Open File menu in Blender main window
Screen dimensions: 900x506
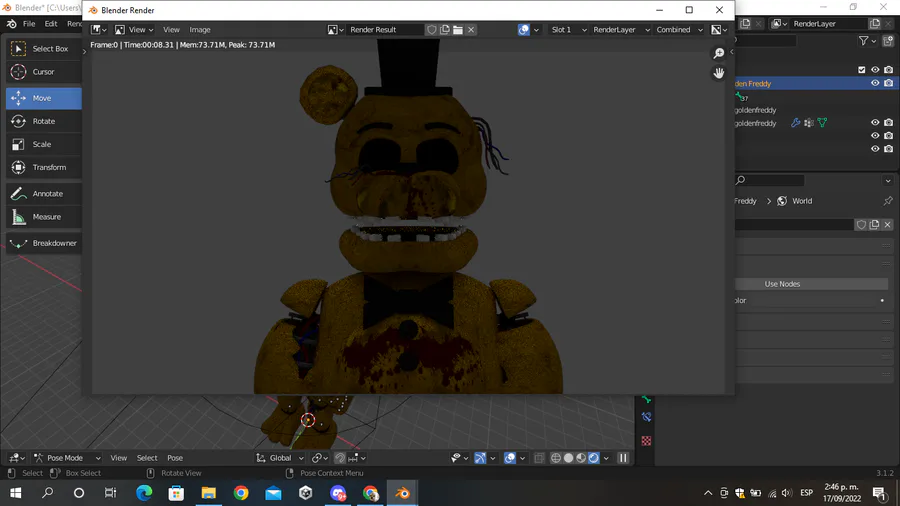29,24
